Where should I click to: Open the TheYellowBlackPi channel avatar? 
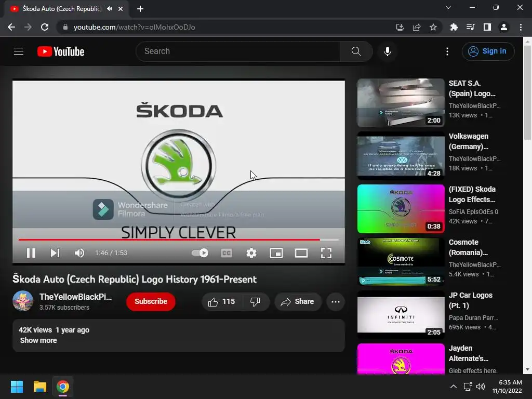click(23, 301)
